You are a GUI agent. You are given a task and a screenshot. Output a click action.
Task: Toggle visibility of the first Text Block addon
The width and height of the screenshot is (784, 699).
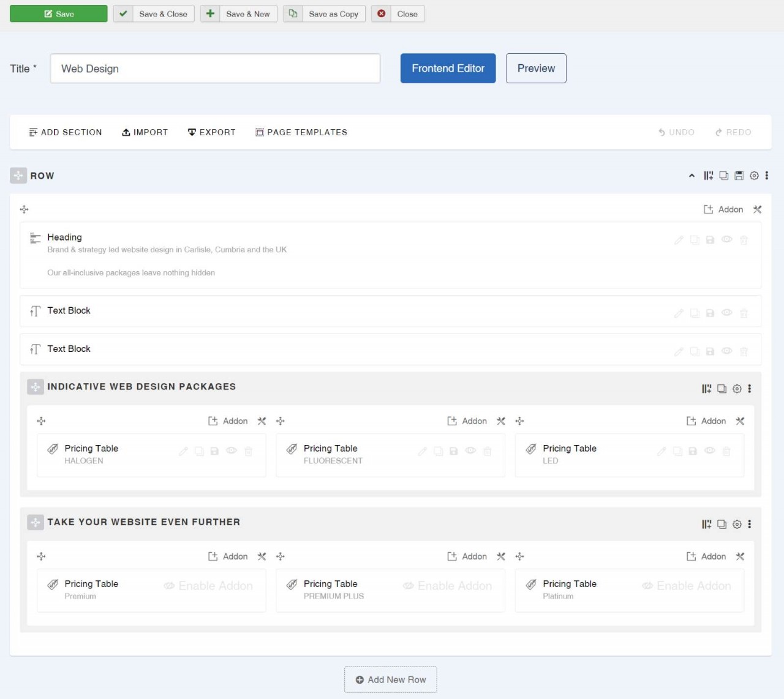point(727,313)
